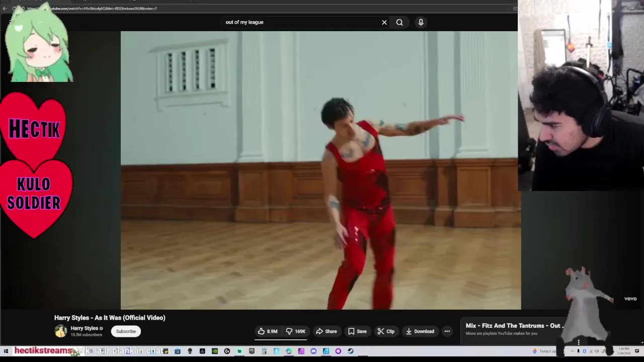Dislike the video via the 169K thumbs-down button

296,331
